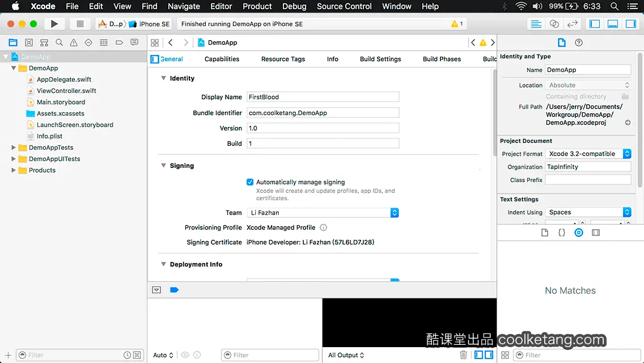Viewport: 644px width, 363px height.
Task: Reveal project full path in Finder
Action: [x=628, y=123]
